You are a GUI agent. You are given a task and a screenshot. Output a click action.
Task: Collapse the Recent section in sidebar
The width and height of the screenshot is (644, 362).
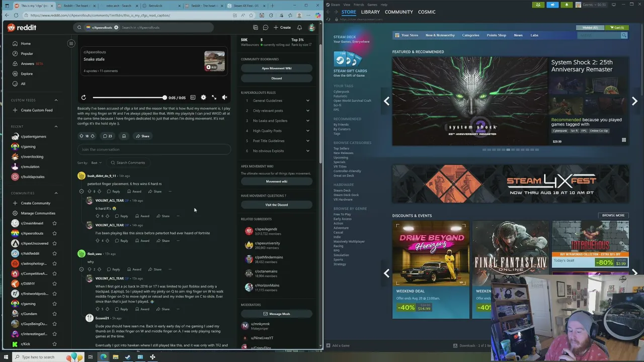pyautogui.click(x=56, y=127)
